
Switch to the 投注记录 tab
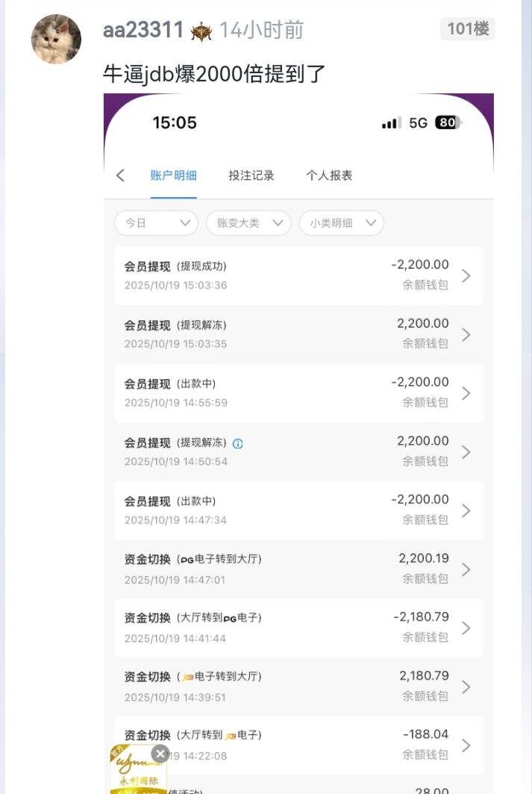(251, 175)
